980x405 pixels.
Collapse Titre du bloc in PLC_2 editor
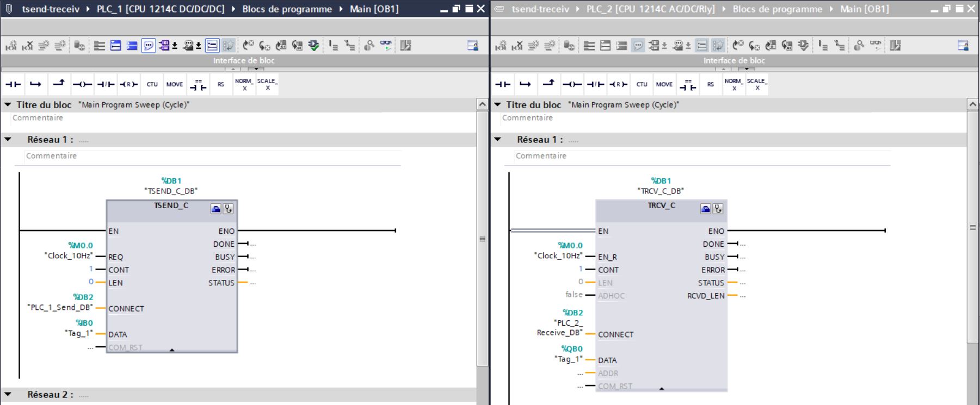coord(497,105)
